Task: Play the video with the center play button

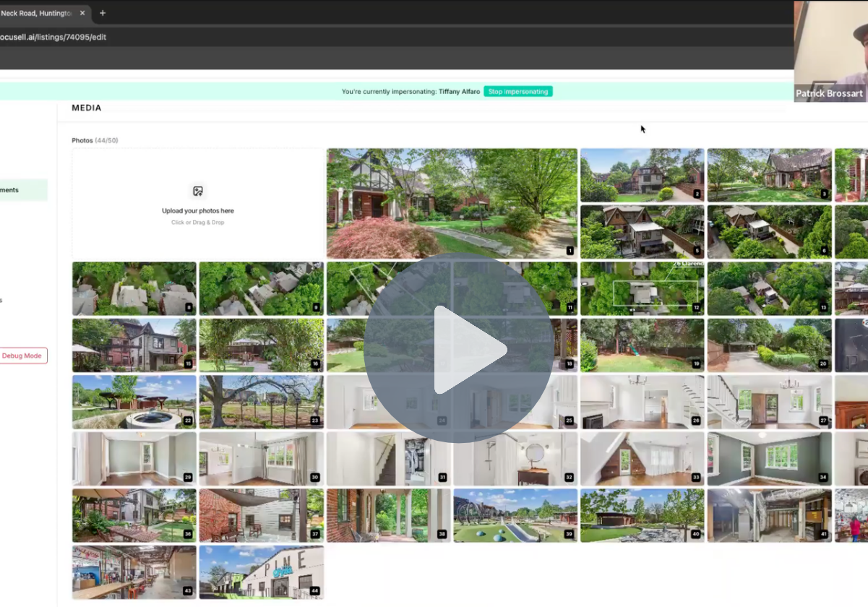Action: point(459,348)
